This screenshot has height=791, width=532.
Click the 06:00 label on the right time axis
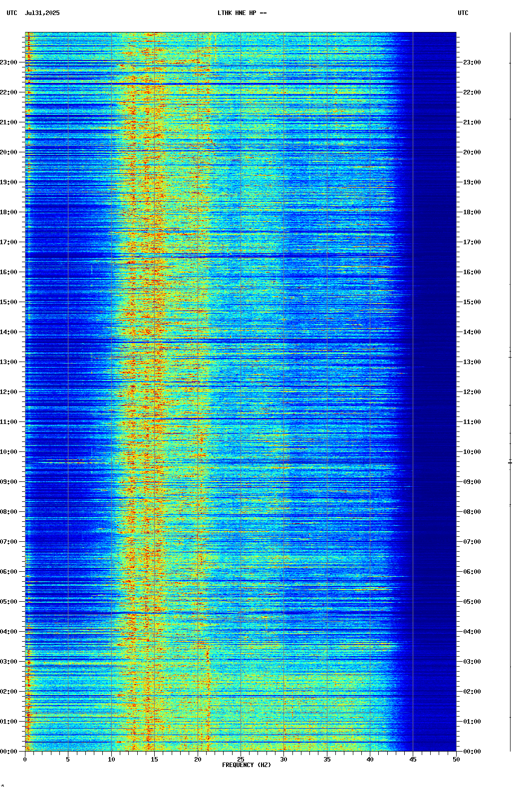(x=472, y=572)
